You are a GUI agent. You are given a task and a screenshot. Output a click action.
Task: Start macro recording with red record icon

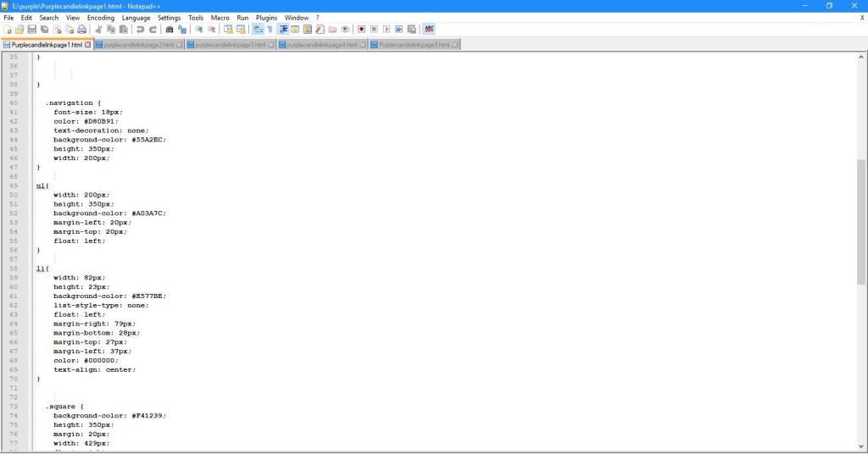pyautogui.click(x=361, y=29)
